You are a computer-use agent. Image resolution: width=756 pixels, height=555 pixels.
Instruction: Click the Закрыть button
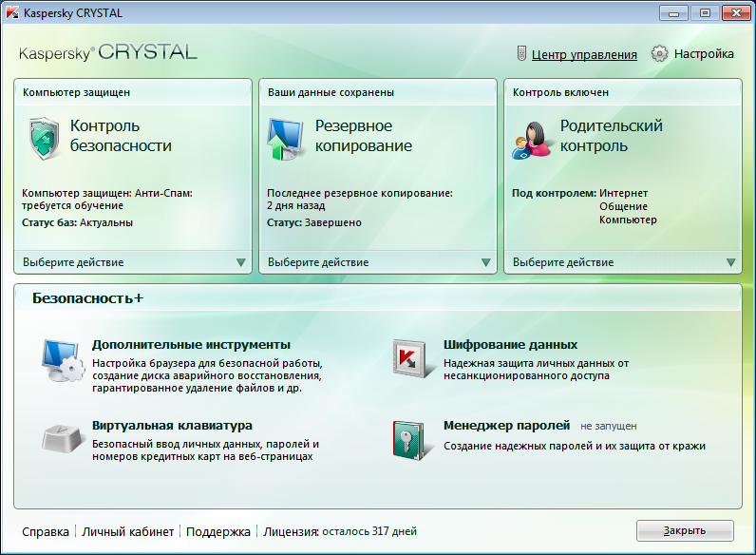pyautogui.click(x=685, y=530)
